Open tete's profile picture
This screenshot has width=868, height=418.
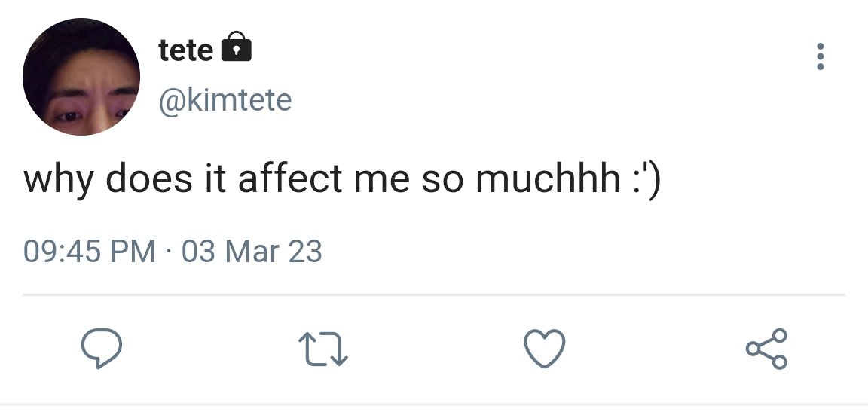pos(81,77)
